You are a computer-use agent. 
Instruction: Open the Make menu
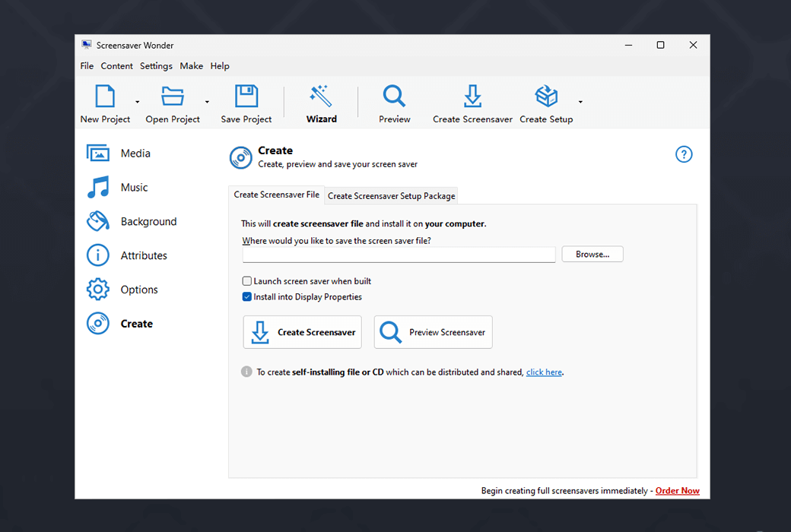191,66
